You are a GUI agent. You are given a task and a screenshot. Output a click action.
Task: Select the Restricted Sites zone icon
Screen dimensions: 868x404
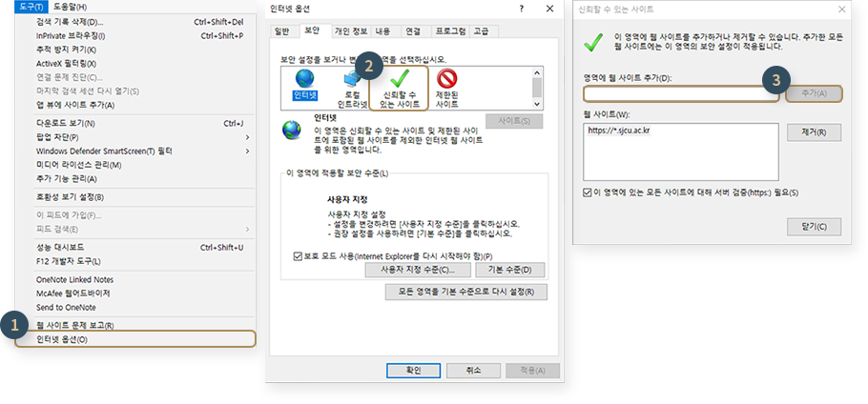tap(446, 87)
